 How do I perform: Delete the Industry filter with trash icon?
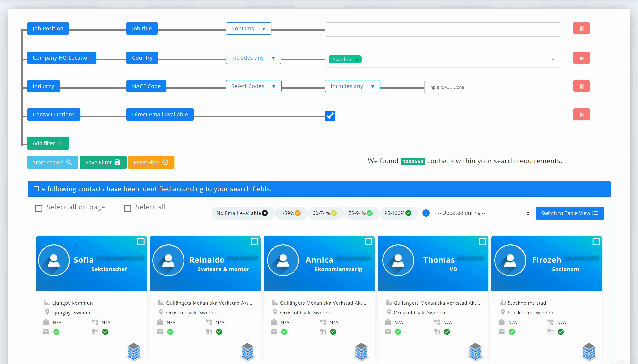(x=581, y=86)
